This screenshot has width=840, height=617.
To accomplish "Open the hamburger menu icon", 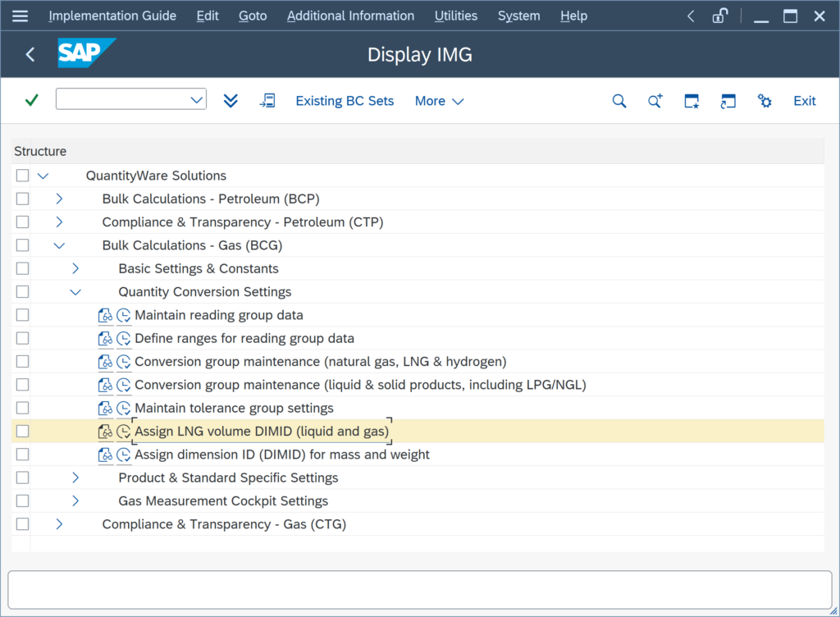I will (x=20, y=16).
